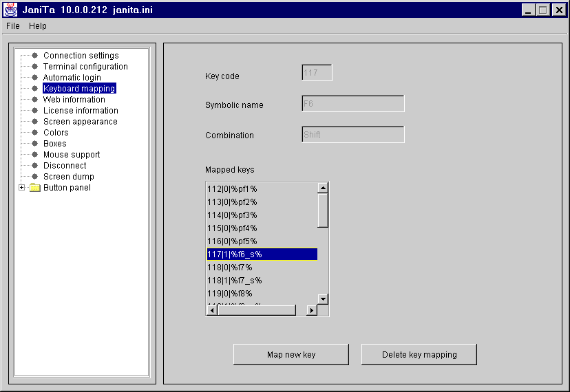
Task: Click the bullet icon beside Disconnect
Action: (x=35, y=165)
